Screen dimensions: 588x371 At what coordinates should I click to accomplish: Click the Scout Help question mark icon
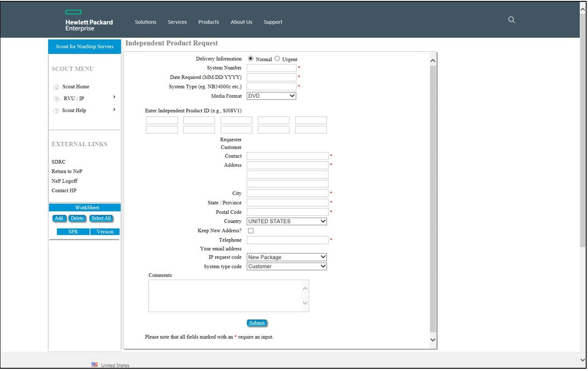point(56,111)
